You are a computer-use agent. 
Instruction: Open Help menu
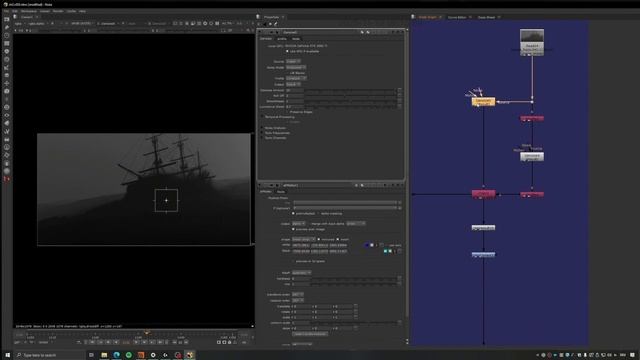pyautogui.click(x=82, y=11)
